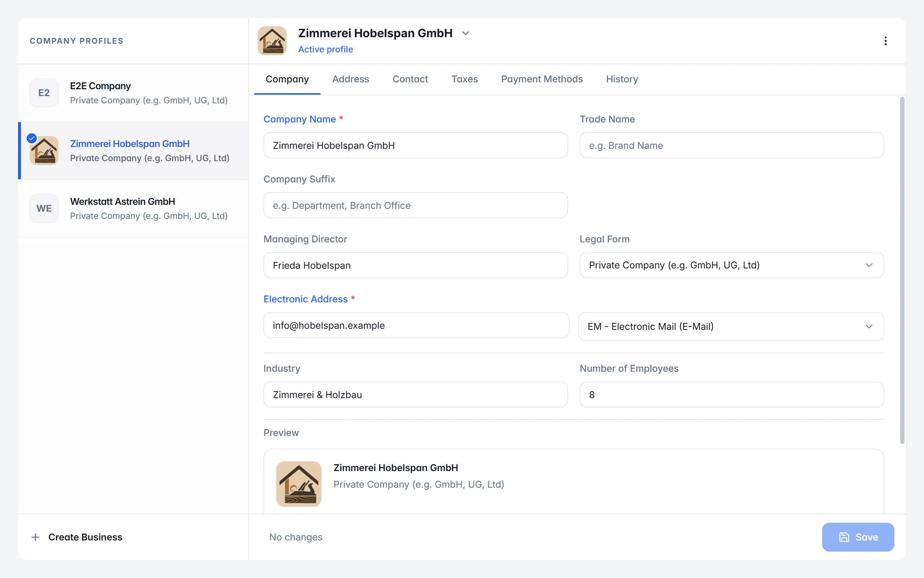Open the electronic address type dropdown
This screenshot has width=924, height=578.
click(x=731, y=327)
